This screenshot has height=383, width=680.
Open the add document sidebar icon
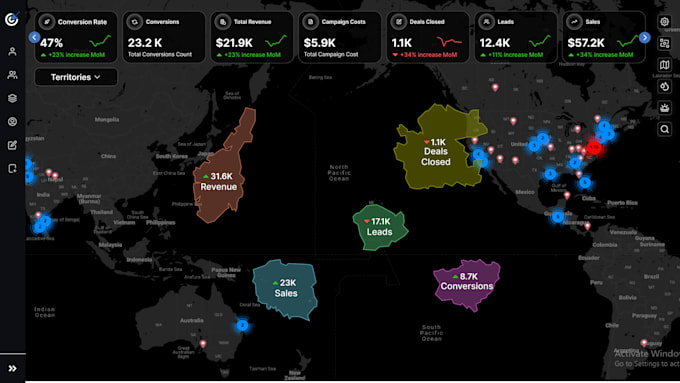click(x=12, y=168)
